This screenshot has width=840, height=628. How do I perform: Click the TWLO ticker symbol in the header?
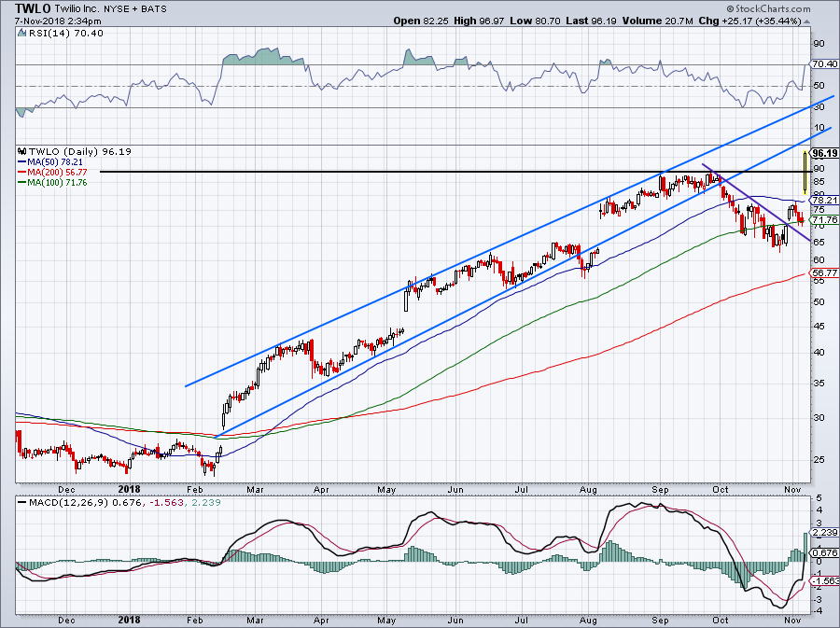click(34, 8)
